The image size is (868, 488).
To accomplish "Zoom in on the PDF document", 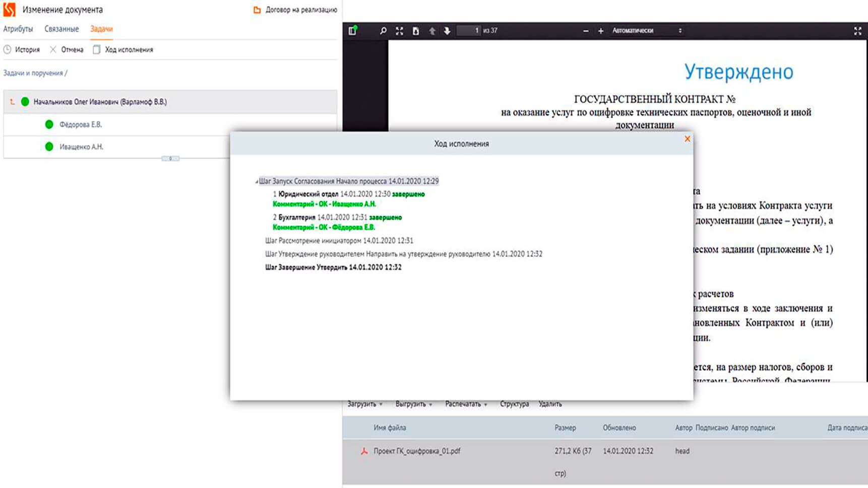I will click(600, 31).
